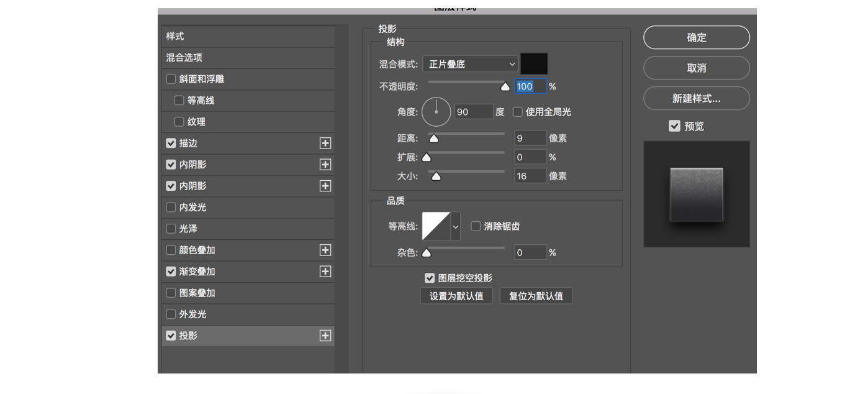The height and width of the screenshot is (394, 868).
Task: Click the 设置为默认值 button
Action: 456,296
